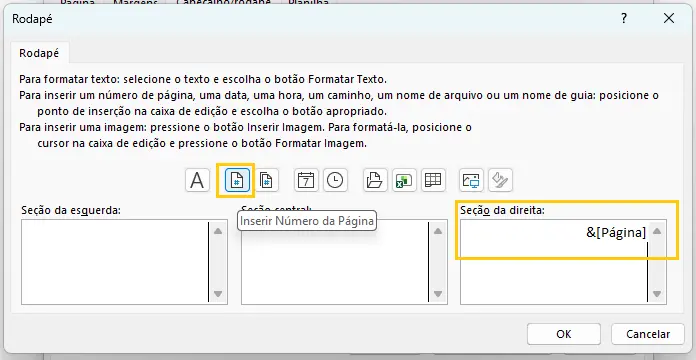Insert page number with highlighted icon
696x360 pixels.
[237, 180]
